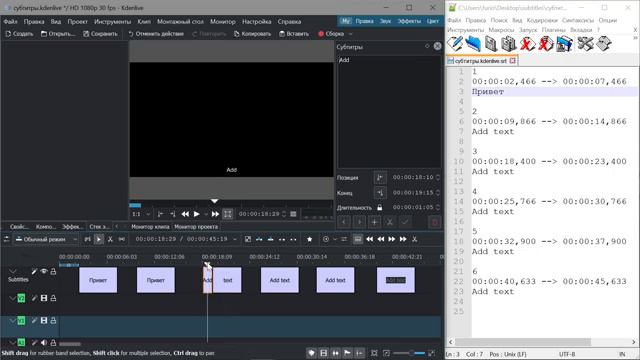Open Kdenlive menu Клип

tap(144, 22)
